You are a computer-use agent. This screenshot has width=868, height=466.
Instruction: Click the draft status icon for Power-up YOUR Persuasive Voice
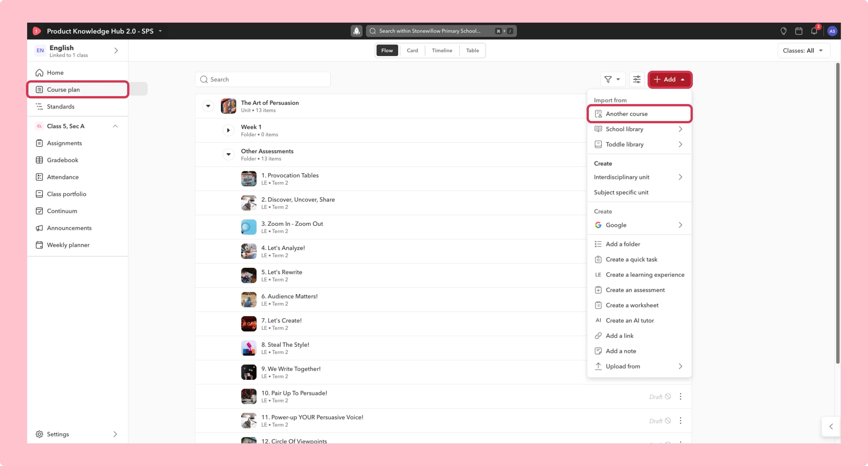click(x=668, y=420)
